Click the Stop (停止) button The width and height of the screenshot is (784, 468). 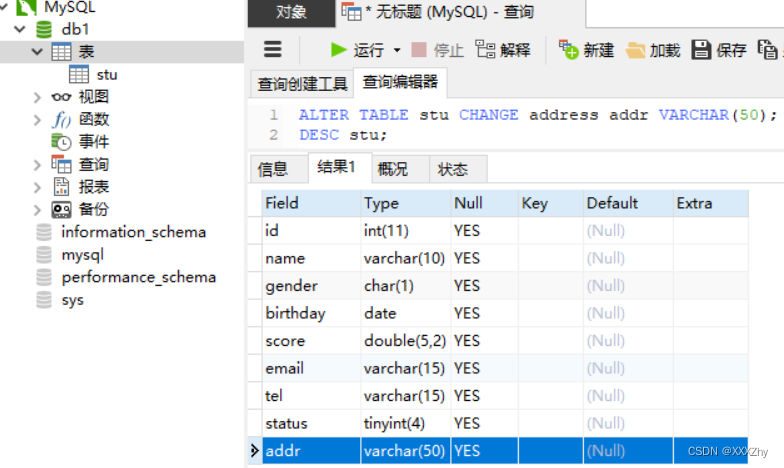point(438,50)
